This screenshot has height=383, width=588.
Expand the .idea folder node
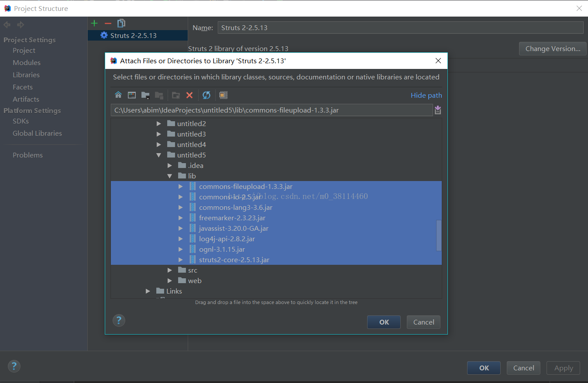click(x=170, y=165)
